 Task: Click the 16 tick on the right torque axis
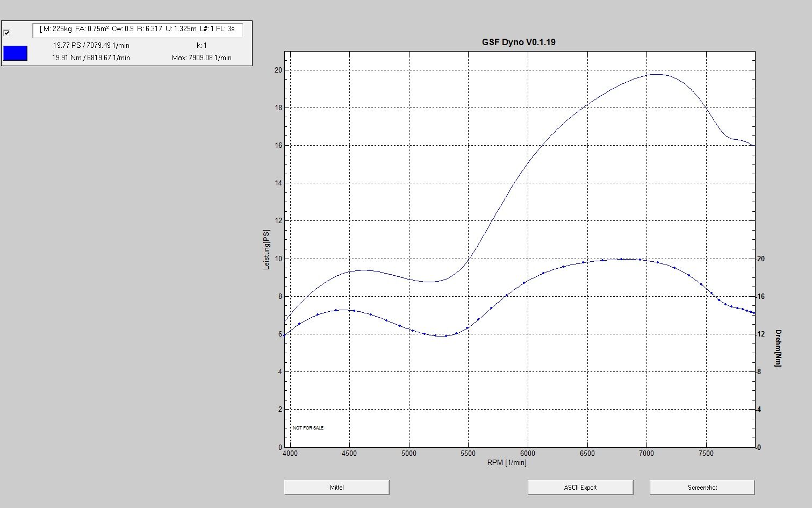click(761, 296)
